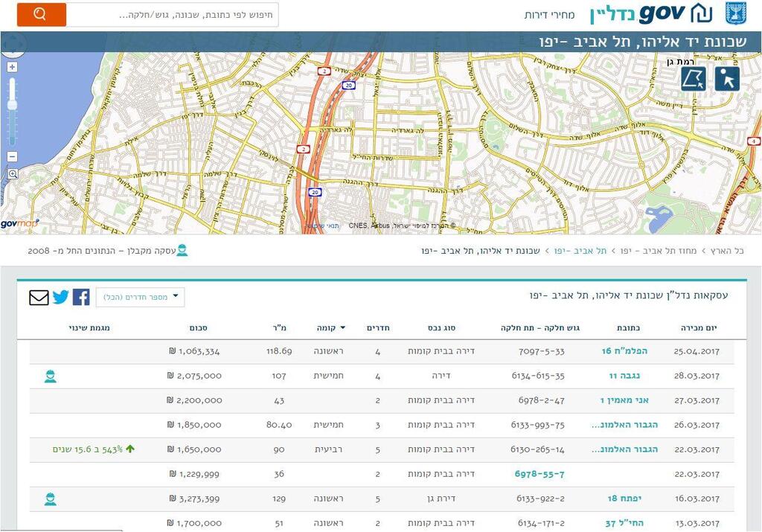762x532 pixels.
Task: Click the orange search button
Action: click(41, 14)
